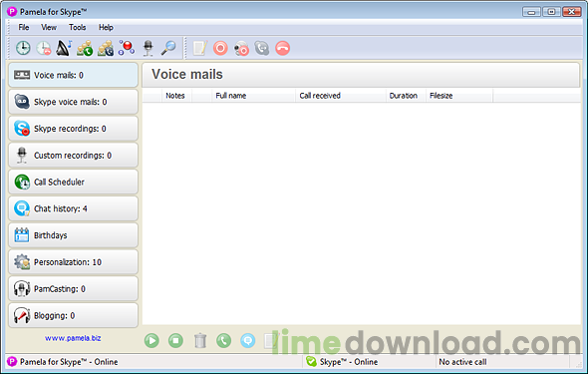
Task: Sort by the Full name column header
Action: 253,96
